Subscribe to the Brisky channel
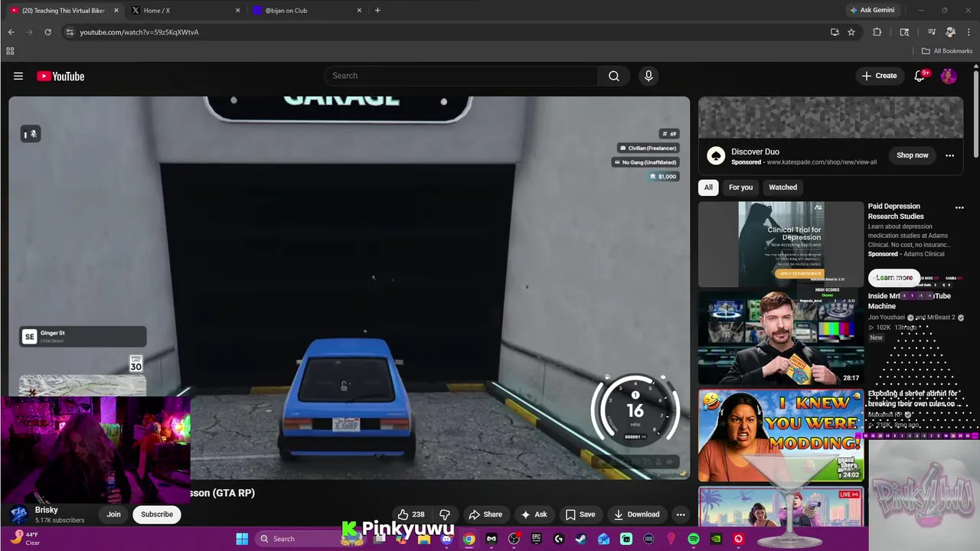The height and width of the screenshot is (551, 980). point(157,514)
